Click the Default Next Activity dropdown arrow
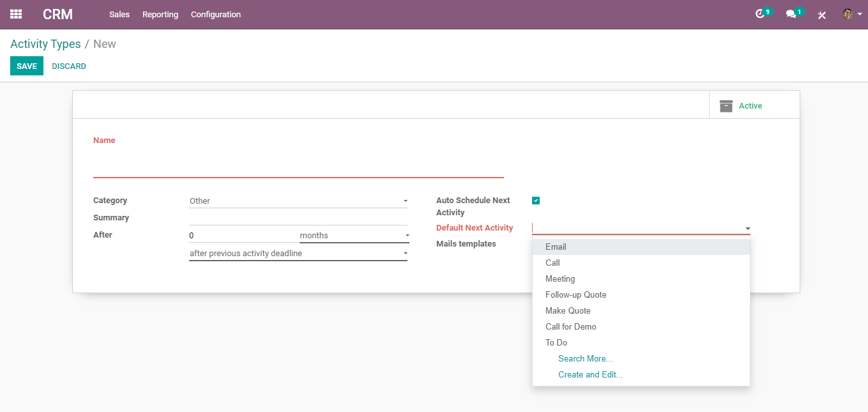The height and width of the screenshot is (412, 868). (747, 228)
